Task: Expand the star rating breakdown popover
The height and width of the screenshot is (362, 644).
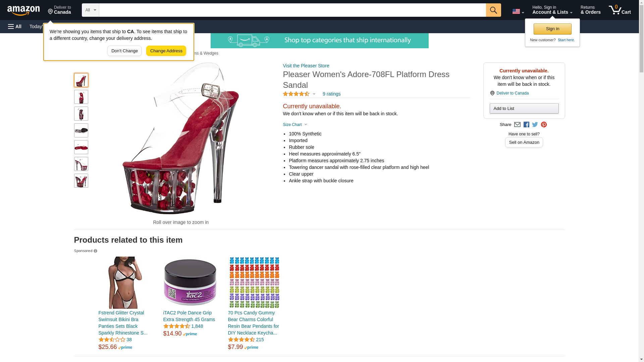Action: [299, 94]
